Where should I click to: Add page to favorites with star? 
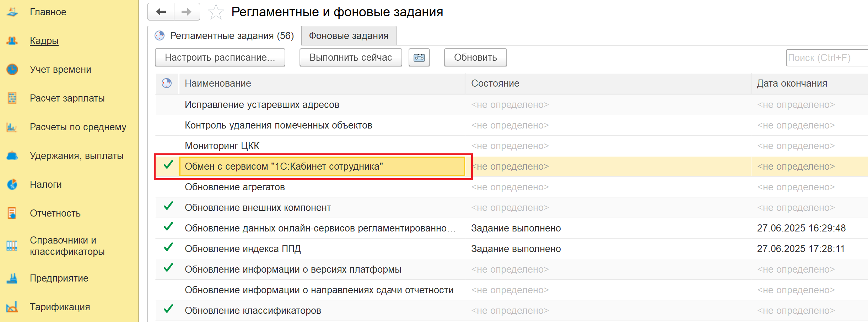tap(216, 12)
